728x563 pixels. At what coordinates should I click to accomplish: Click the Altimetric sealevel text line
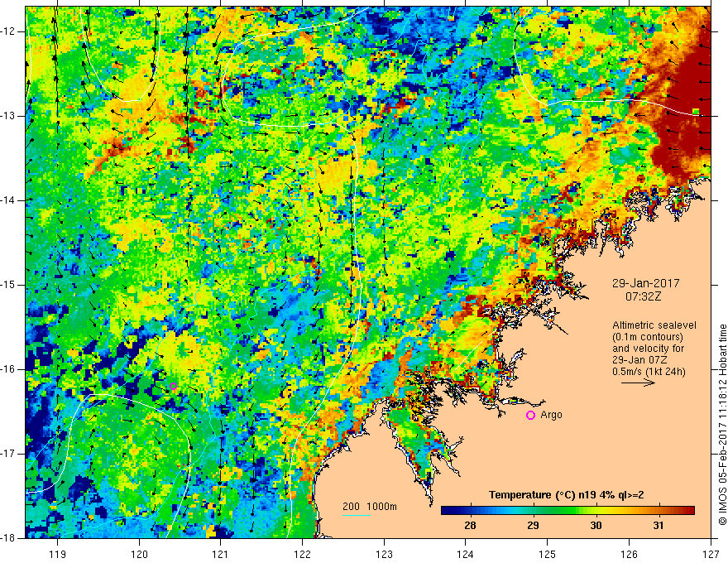pos(654,325)
